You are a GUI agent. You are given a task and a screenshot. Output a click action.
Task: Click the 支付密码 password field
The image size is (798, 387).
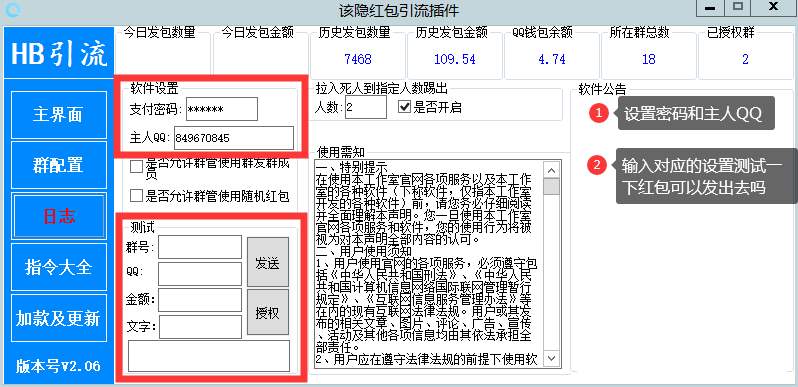[x=222, y=109]
